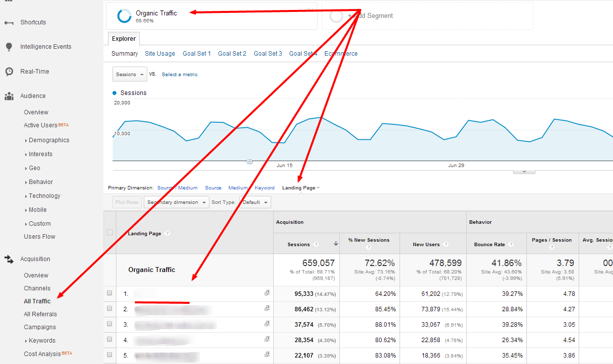Click the Add Segment area
613x364 pixels.
tap(371, 15)
